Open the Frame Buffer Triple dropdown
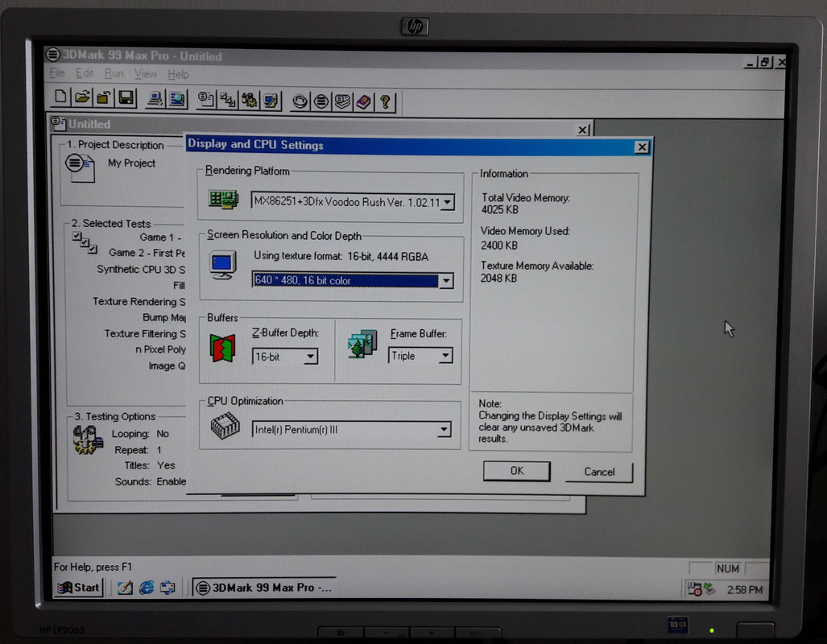This screenshot has height=644, width=827. [445, 356]
